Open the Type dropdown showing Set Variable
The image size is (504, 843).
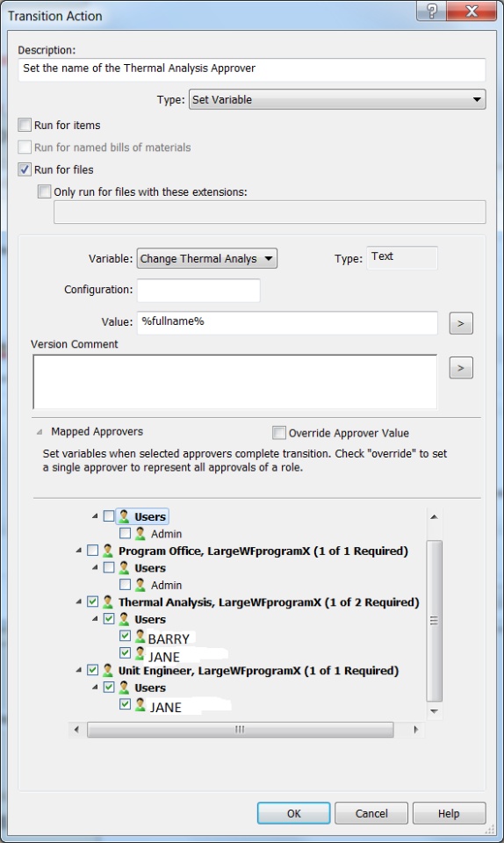(337, 99)
